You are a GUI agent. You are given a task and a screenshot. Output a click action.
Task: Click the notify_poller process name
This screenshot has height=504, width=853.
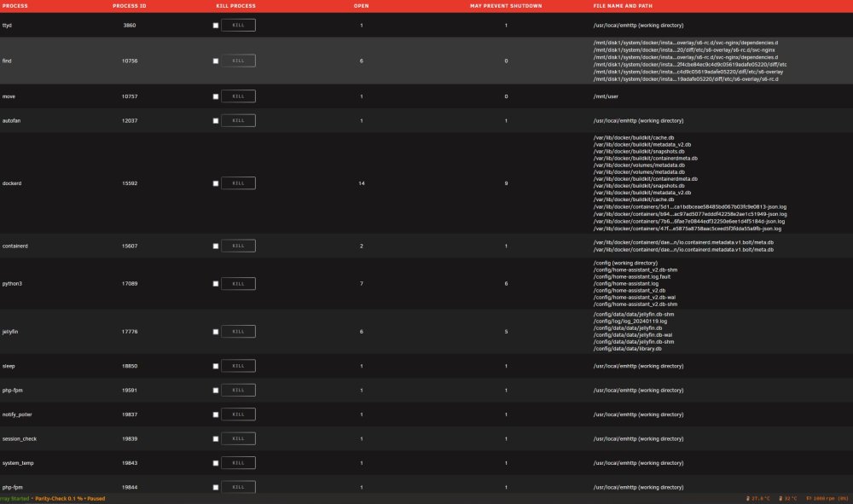[17, 414]
